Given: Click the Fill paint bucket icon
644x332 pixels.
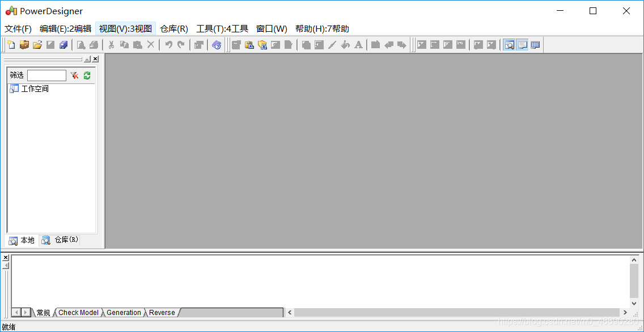Looking at the screenshot, I should [x=345, y=45].
